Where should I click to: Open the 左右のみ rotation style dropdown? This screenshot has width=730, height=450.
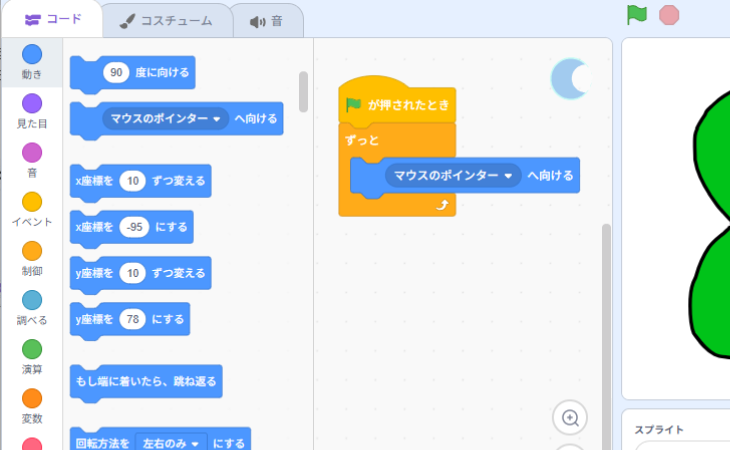(171, 443)
